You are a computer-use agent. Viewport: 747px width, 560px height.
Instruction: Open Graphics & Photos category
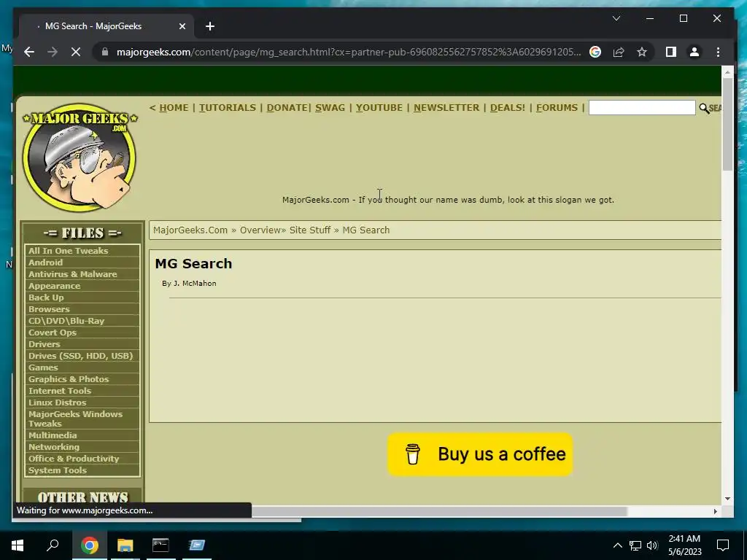[x=69, y=379]
